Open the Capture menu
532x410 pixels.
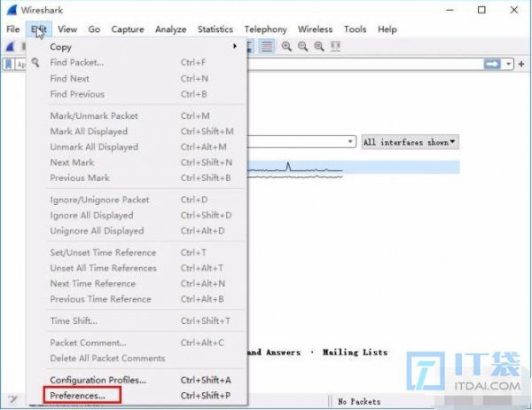coord(128,29)
